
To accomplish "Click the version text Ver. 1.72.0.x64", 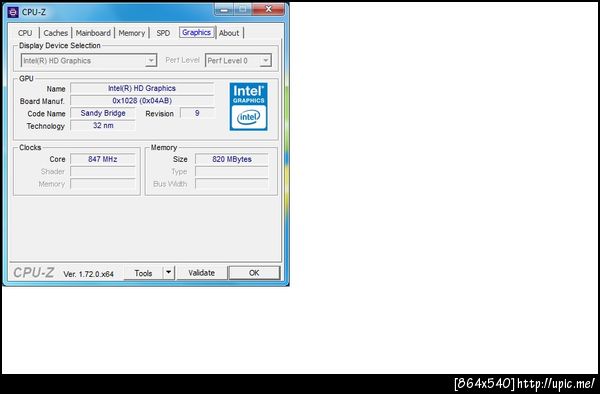I will click(x=88, y=274).
